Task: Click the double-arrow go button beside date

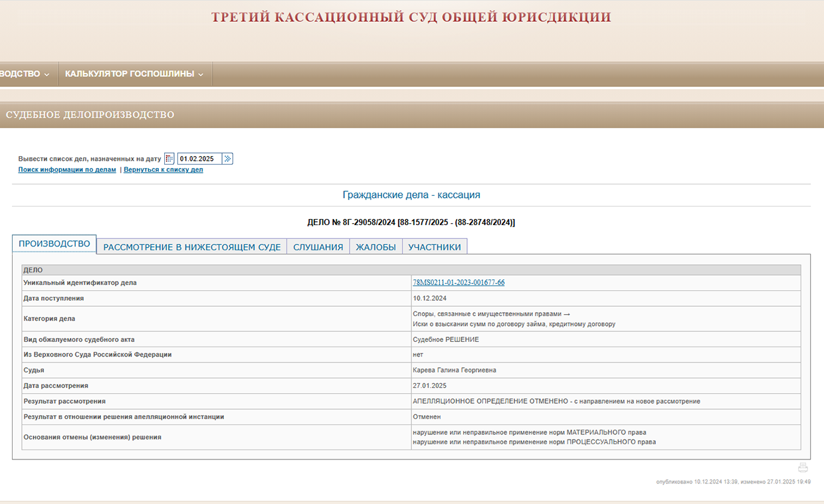Action: tap(227, 159)
